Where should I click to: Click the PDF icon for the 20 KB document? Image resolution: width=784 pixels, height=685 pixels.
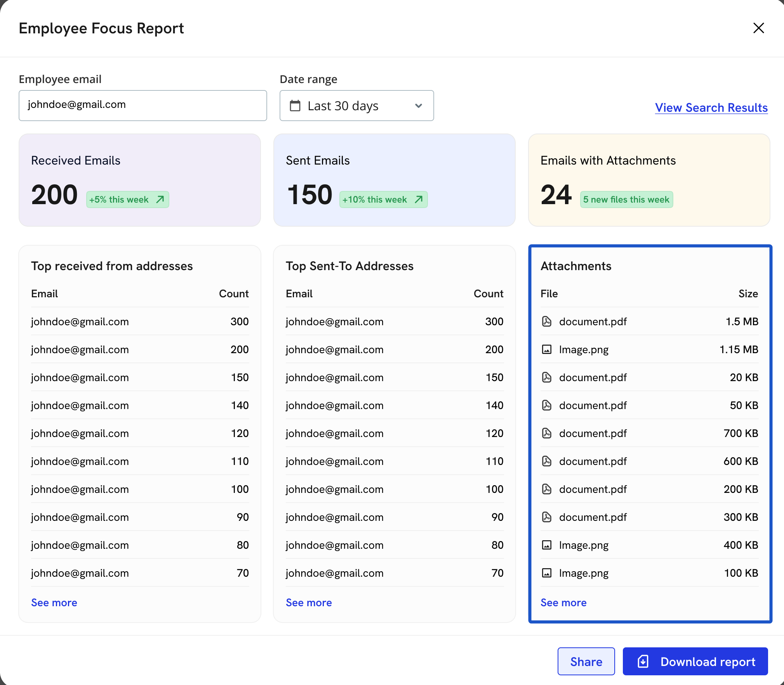(x=546, y=377)
